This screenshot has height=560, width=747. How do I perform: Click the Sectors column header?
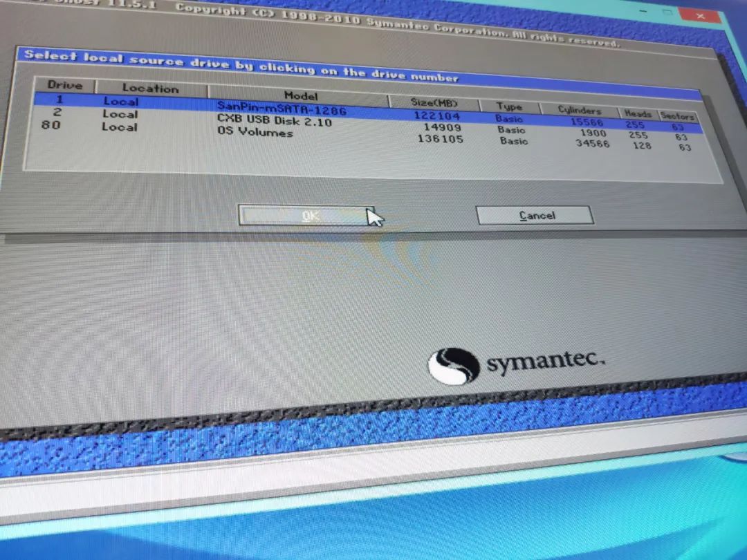(677, 115)
